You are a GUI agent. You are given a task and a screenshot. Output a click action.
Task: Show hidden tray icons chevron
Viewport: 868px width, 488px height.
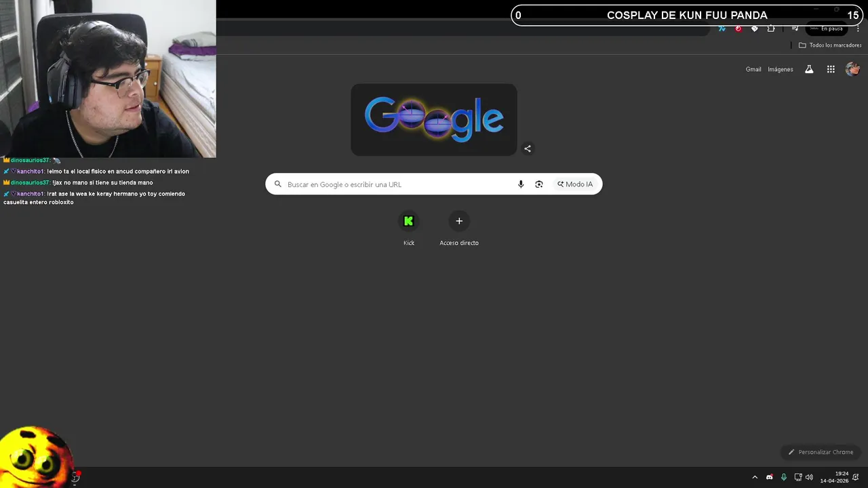(755, 477)
